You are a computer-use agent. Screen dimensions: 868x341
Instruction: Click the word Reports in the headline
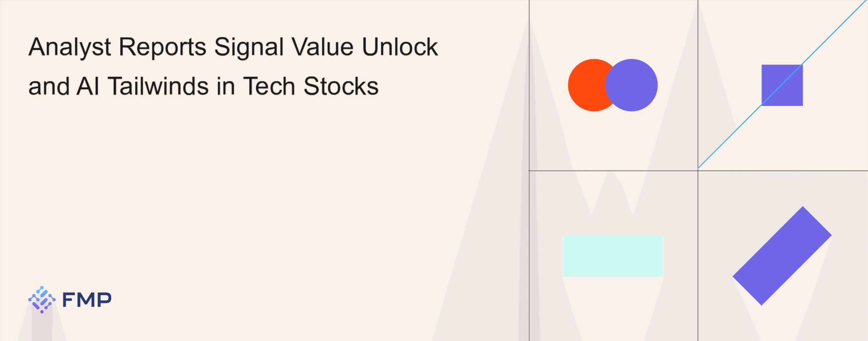tap(162, 47)
